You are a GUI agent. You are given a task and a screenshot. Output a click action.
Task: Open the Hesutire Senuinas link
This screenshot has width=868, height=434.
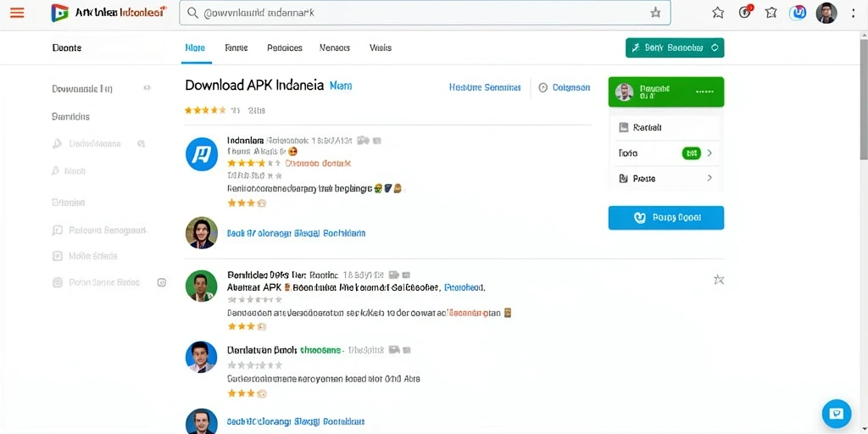click(485, 87)
